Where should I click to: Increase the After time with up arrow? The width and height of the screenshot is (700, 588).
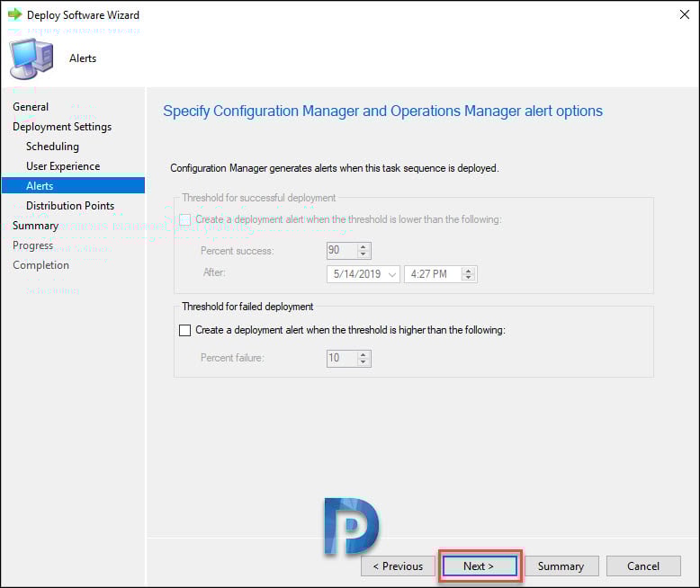(468, 271)
